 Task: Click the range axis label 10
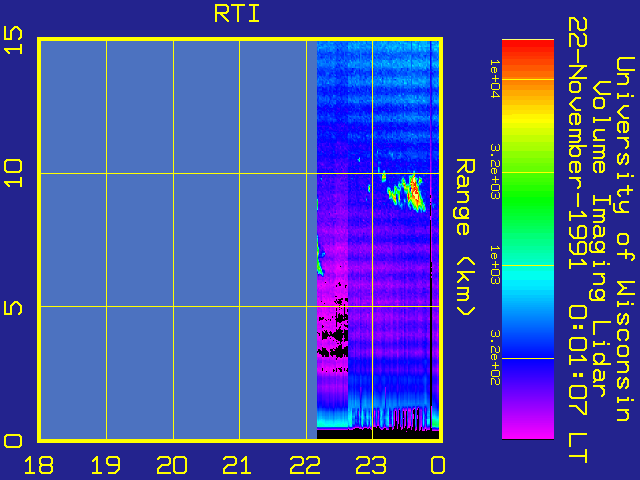point(13,173)
